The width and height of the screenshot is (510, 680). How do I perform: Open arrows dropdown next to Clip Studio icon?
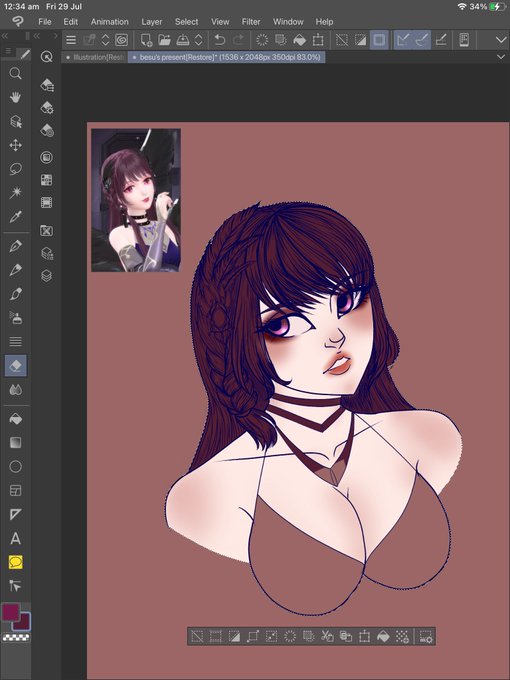point(105,40)
